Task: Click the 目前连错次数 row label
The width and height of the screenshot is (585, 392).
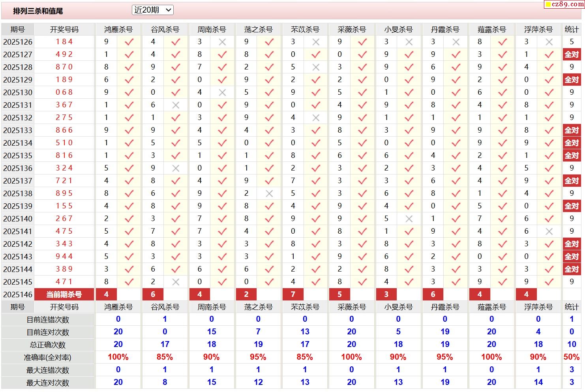Action: pyautogui.click(x=48, y=320)
